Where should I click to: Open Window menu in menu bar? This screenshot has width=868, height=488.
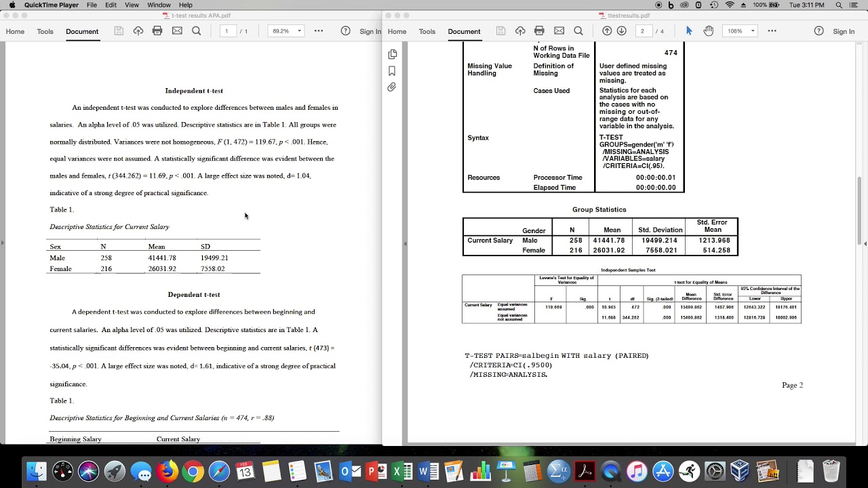tap(159, 5)
